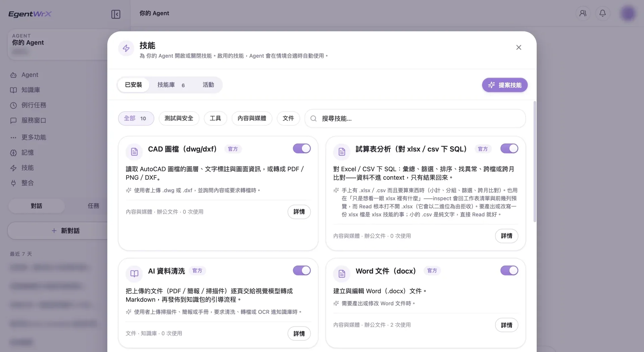Click the dialog's vertical scrollbar
Viewport: 644px width, 352px height.
(x=535, y=162)
